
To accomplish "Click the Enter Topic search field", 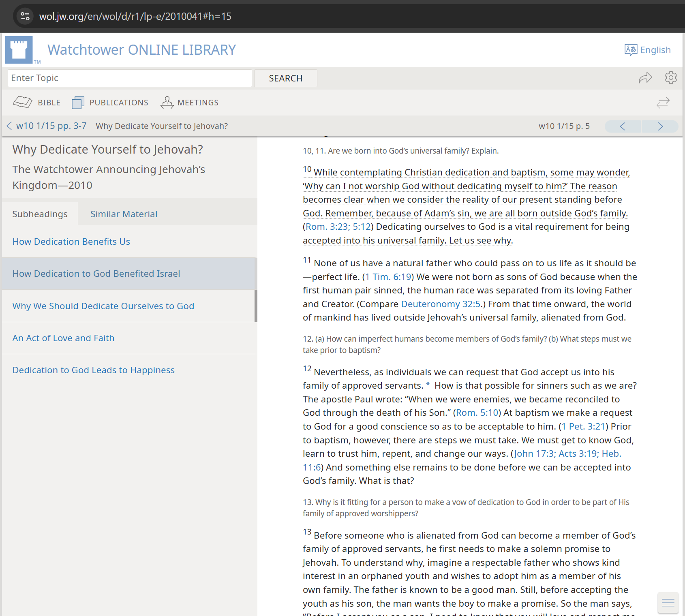I will 130,78.
